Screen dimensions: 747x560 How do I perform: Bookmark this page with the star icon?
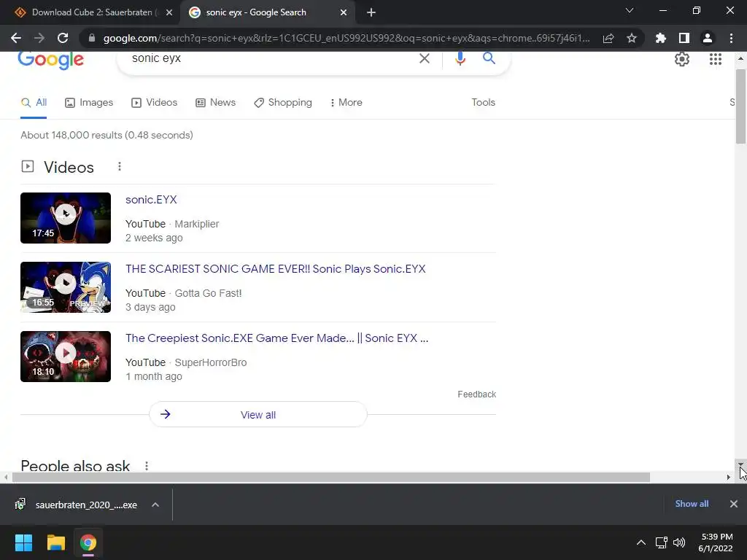coord(632,38)
